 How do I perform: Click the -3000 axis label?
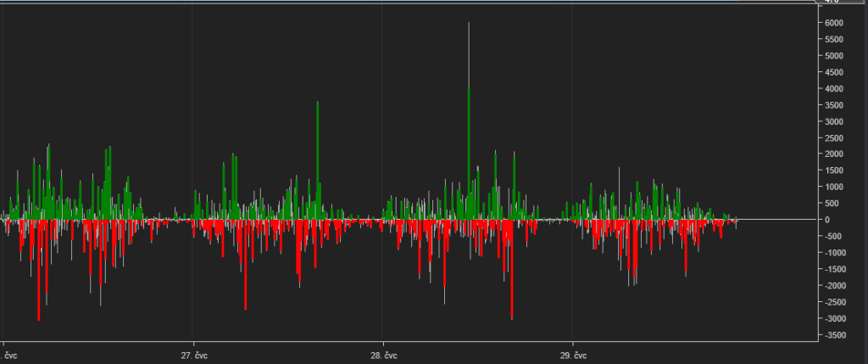pyautogui.click(x=836, y=318)
